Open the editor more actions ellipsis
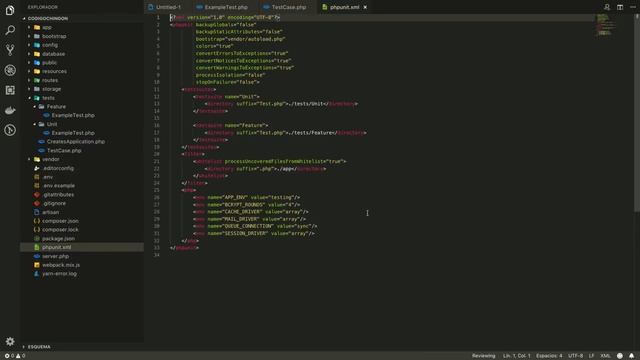The width and height of the screenshot is (640, 360). coord(633,7)
